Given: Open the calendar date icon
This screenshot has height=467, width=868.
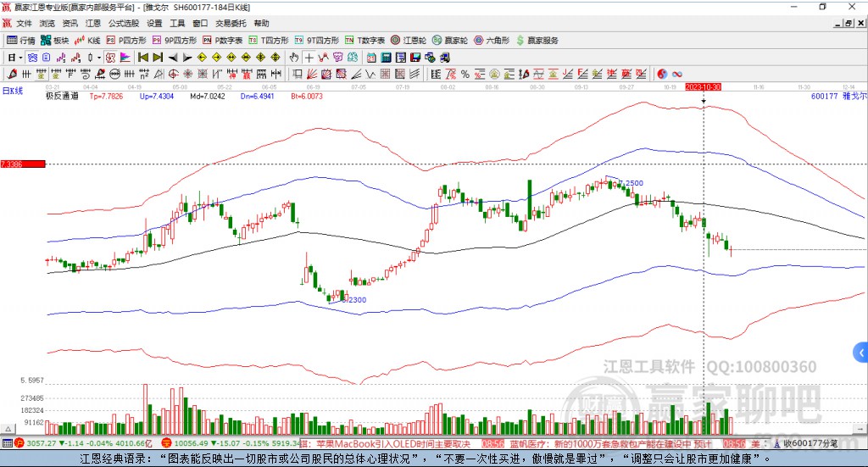Looking at the screenshot, I should click(x=371, y=58).
